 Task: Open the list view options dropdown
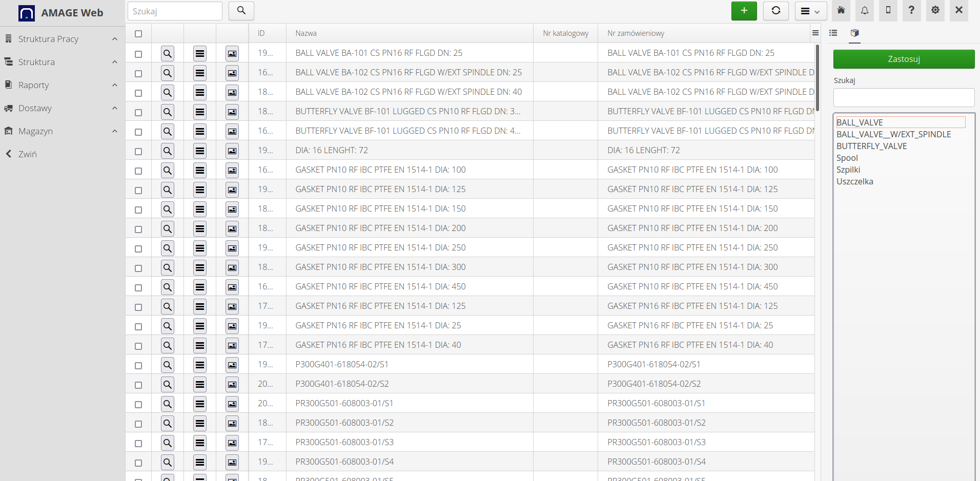point(810,11)
